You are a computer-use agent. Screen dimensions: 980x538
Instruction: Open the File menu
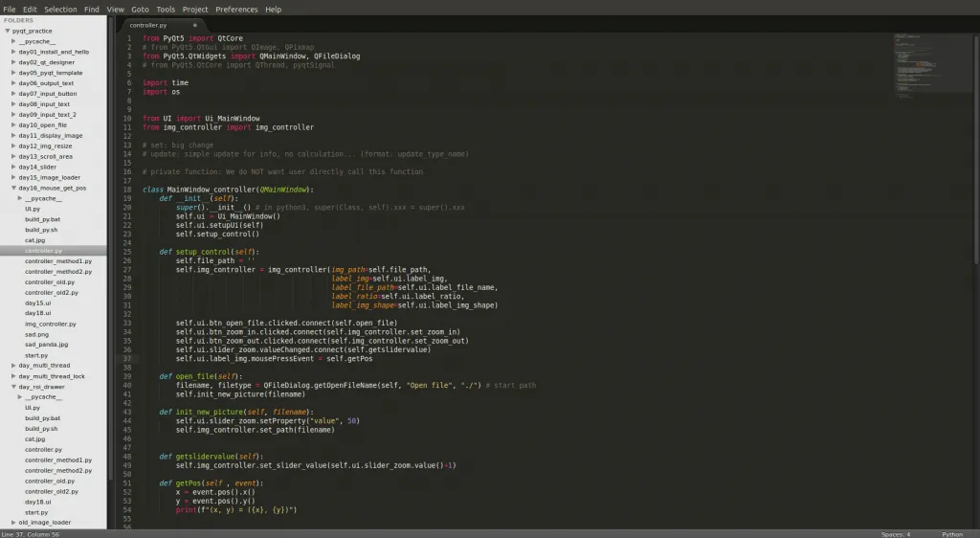(10, 9)
